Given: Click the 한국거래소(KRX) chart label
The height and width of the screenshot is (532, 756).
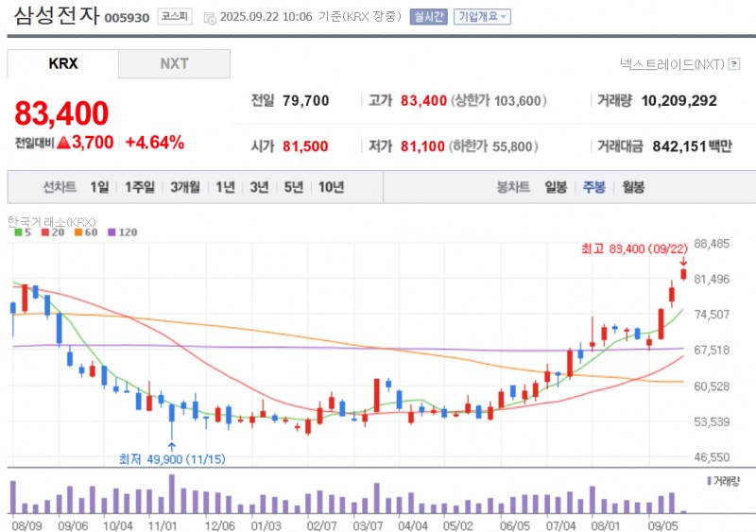Looking at the screenshot, I should coord(52,222).
